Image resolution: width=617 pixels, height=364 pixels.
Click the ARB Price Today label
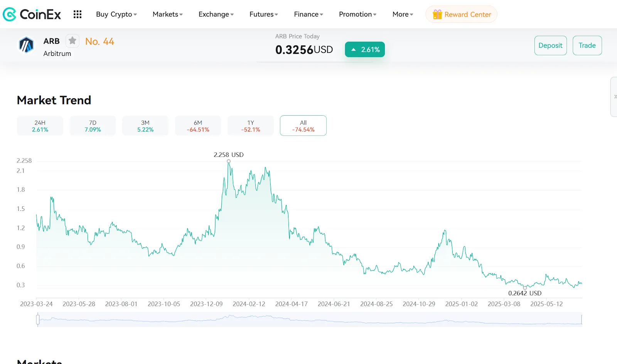pyautogui.click(x=297, y=36)
